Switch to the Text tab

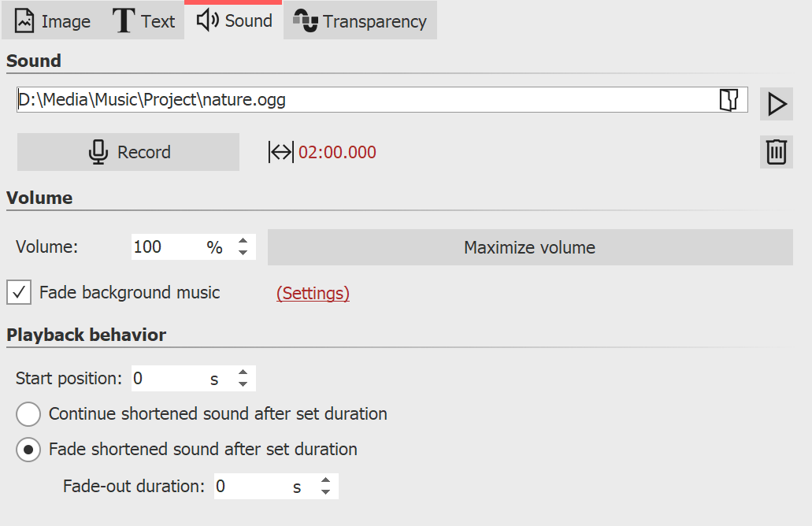point(144,20)
